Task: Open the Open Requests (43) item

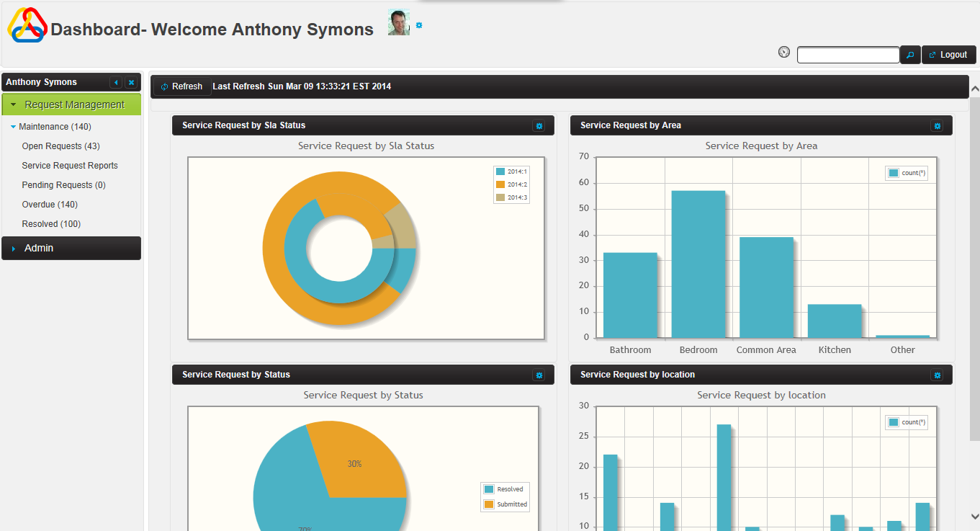Action: 60,146
